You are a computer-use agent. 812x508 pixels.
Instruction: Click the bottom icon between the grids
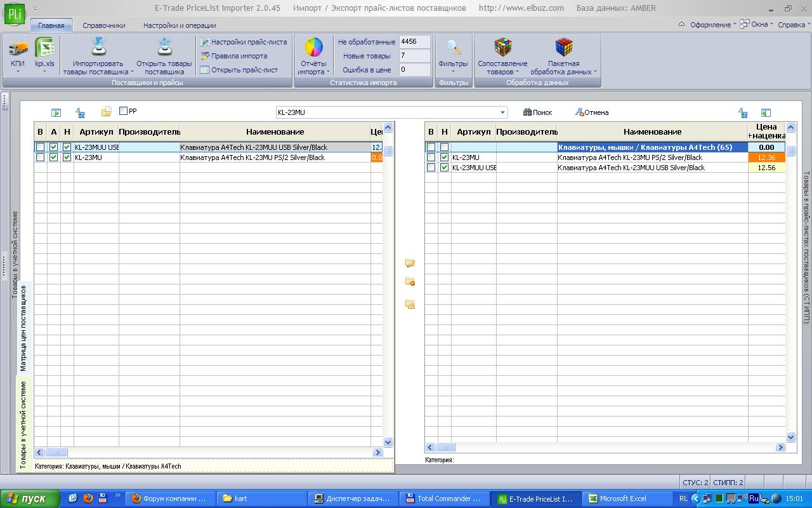pos(410,304)
